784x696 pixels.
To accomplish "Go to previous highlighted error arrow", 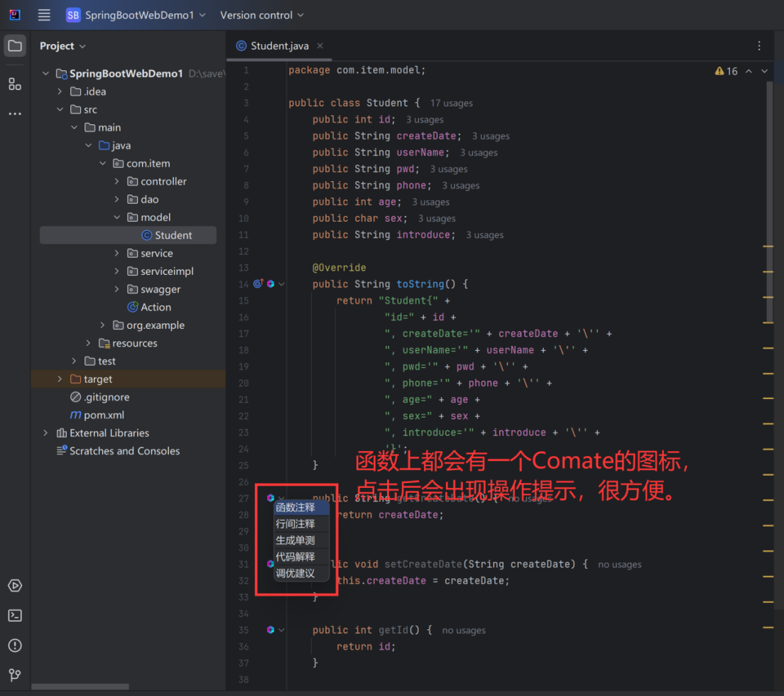I will pyautogui.click(x=748, y=71).
